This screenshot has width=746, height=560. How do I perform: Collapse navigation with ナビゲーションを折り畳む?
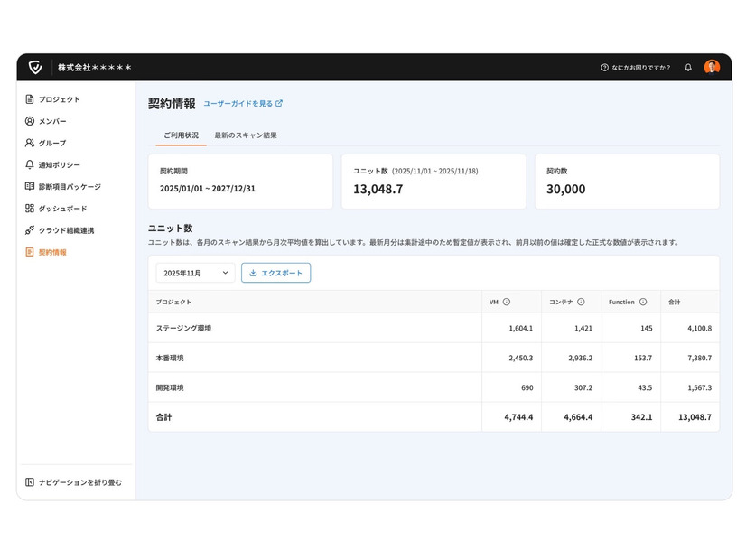pos(79,482)
